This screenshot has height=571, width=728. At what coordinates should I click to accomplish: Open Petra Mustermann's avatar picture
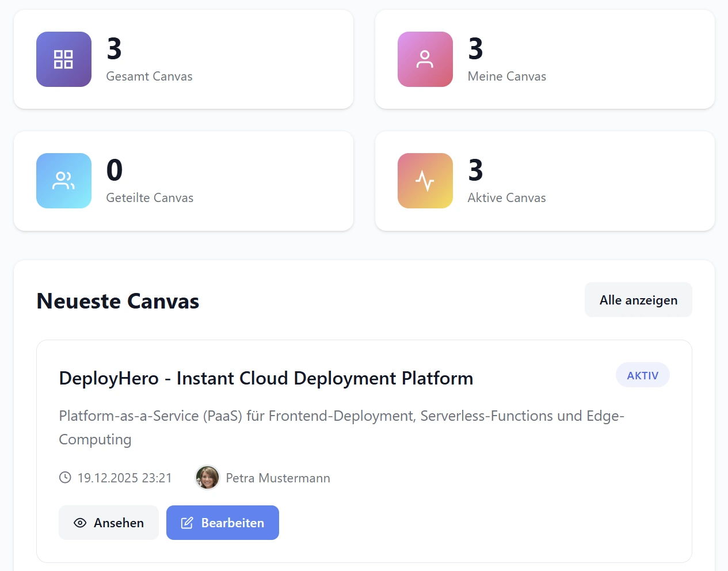(x=207, y=478)
